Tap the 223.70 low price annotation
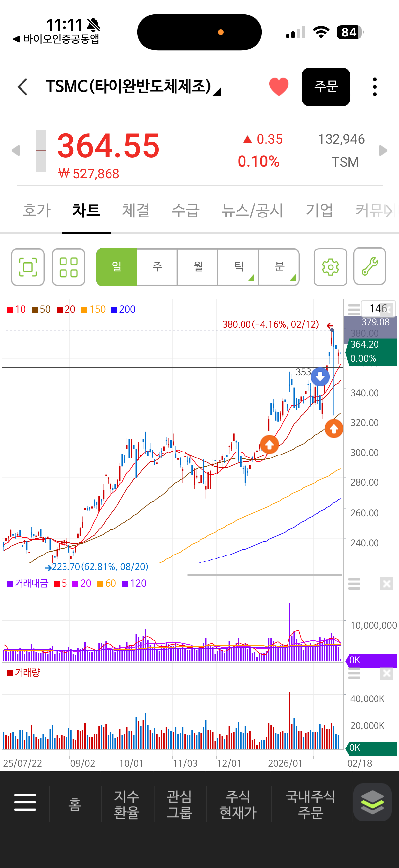 point(100,566)
